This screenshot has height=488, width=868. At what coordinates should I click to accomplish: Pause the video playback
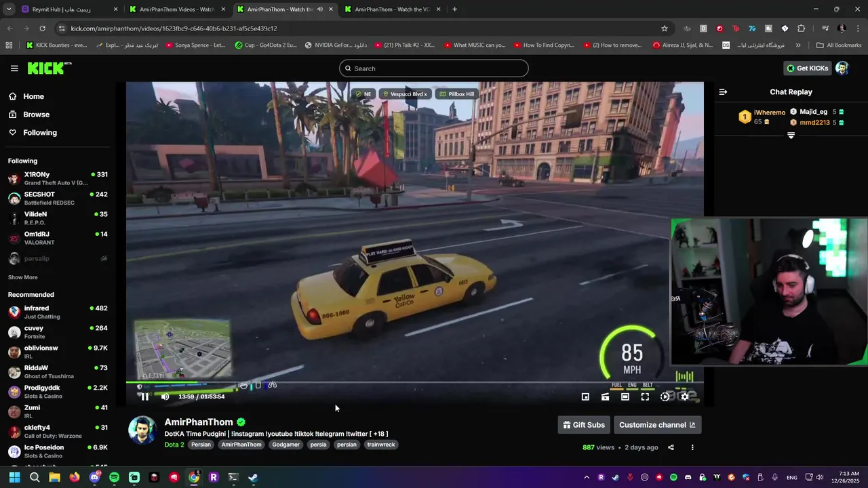144,396
